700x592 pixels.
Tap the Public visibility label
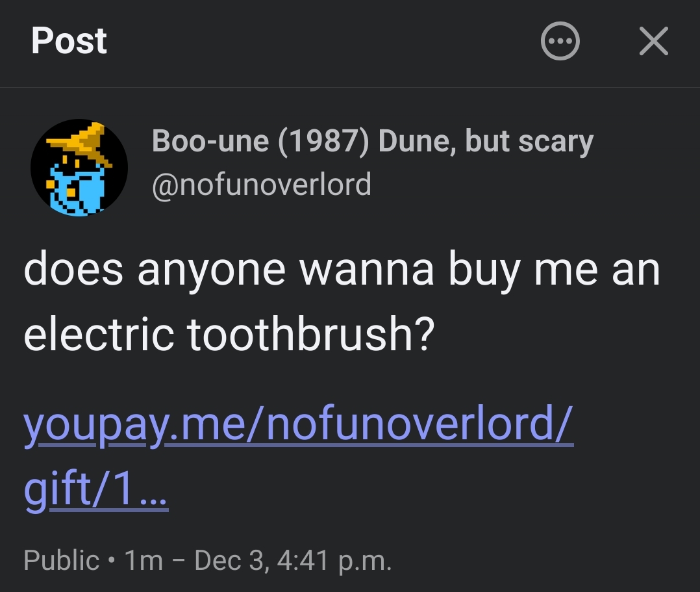coord(62,560)
